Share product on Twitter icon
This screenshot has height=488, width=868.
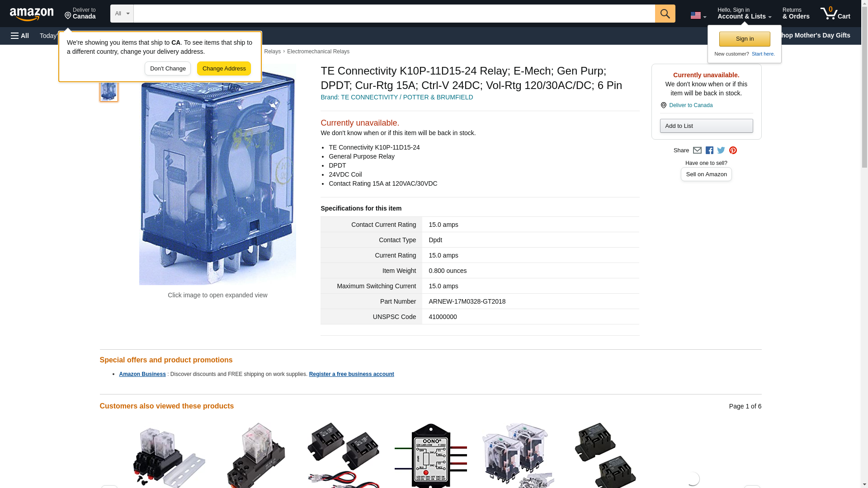click(721, 150)
